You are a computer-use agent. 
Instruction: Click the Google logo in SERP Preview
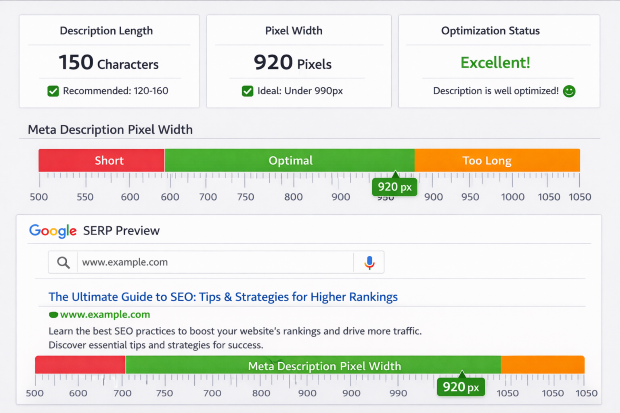point(53,231)
